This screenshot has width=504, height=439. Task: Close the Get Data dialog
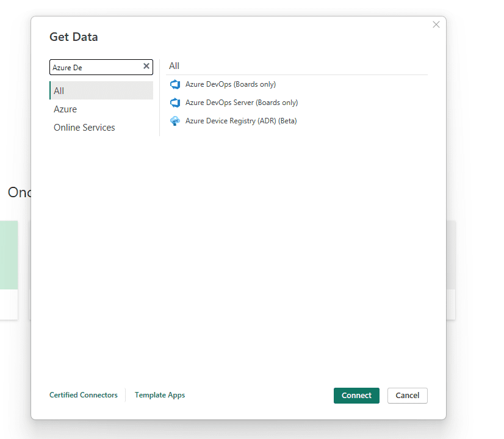coord(436,24)
